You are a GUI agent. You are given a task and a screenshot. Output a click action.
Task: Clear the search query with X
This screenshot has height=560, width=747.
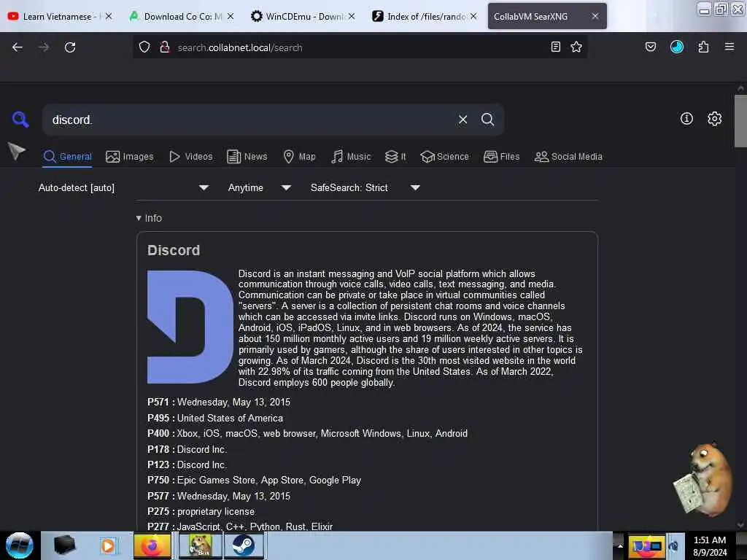[463, 120]
